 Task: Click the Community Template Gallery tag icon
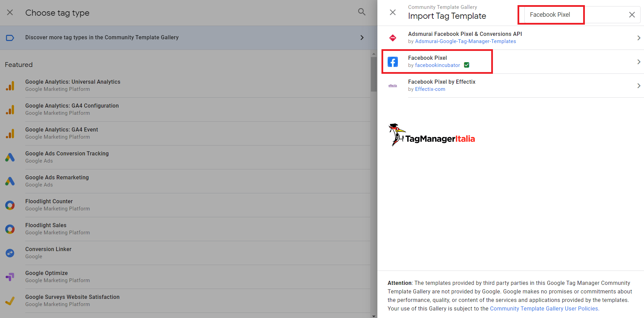coord(10,38)
